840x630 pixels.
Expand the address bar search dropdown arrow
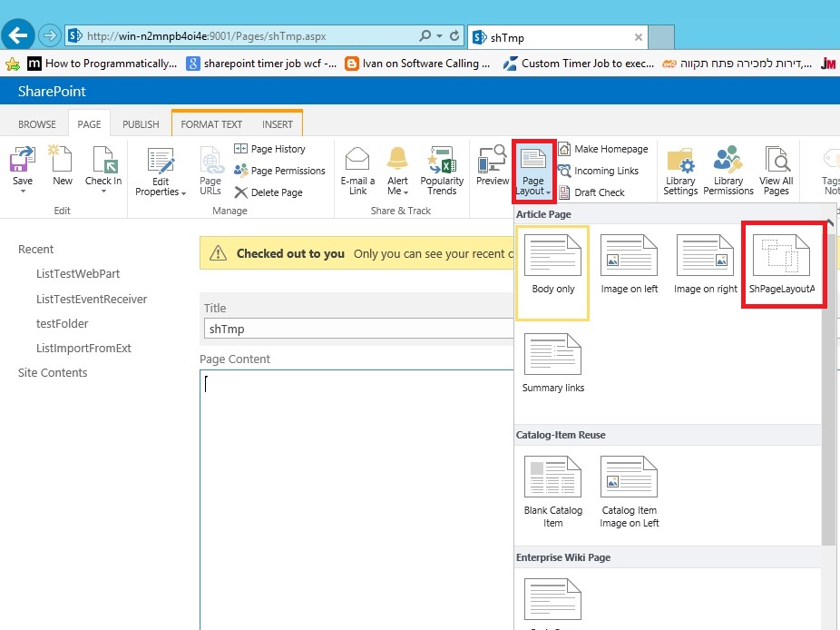click(x=439, y=36)
